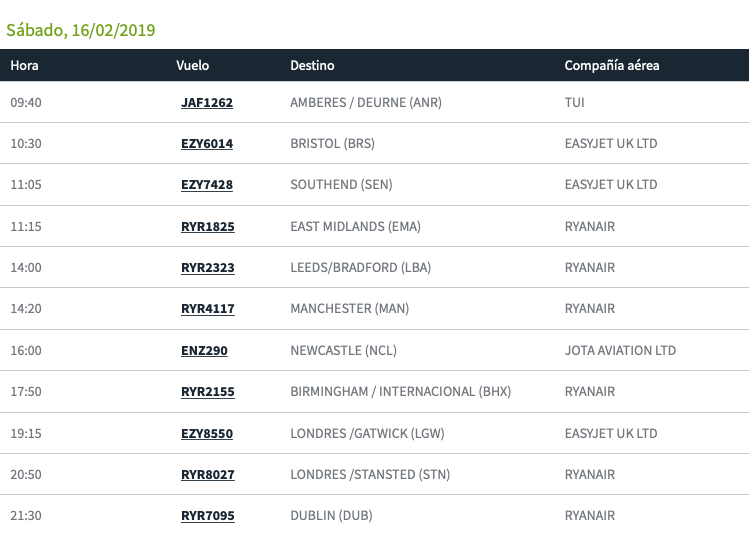
Task: Open flight JAF1262 link
Action: click(x=206, y=103)
